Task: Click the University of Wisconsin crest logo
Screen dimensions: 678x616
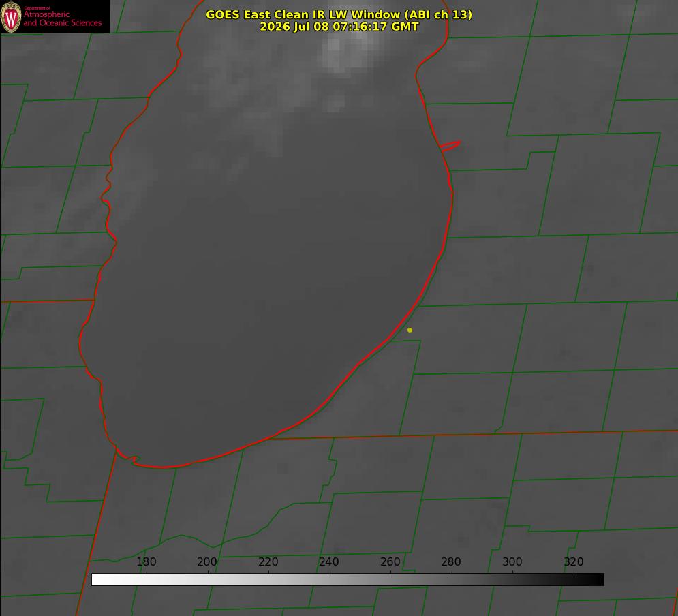Action: (x=11, y=16)
